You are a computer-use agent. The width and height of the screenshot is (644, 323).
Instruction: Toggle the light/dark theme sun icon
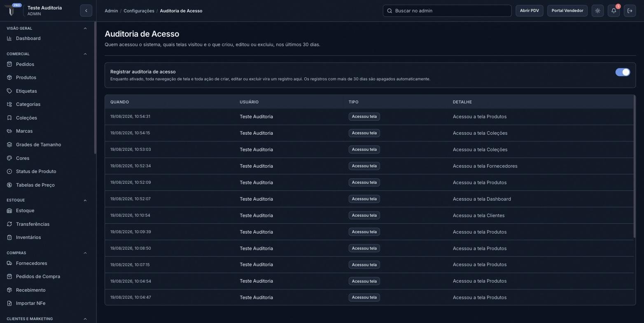(597, 11)
